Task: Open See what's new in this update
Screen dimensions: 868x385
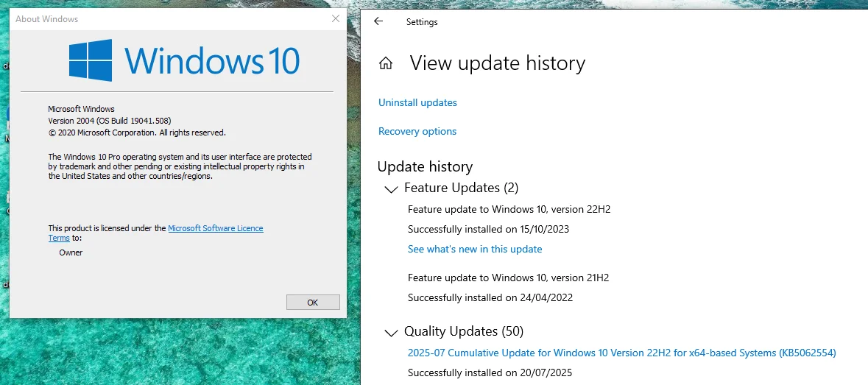Action: [475, 249]
